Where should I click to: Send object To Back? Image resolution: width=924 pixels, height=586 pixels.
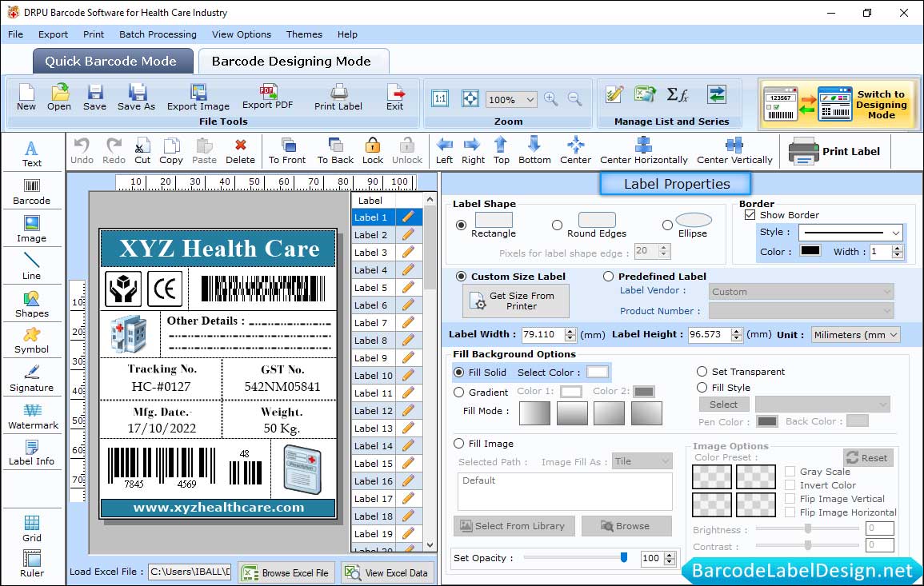[336, 151]
